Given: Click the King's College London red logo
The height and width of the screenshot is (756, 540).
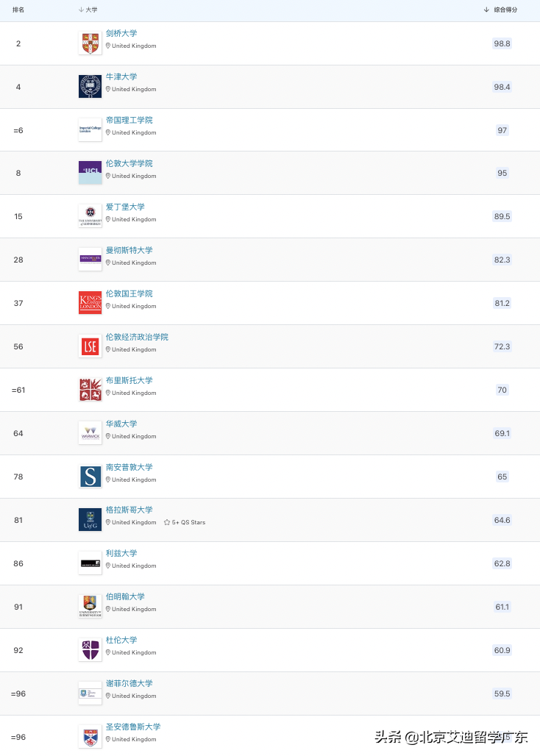Looking at the screenshot, I should pos(90,303).
